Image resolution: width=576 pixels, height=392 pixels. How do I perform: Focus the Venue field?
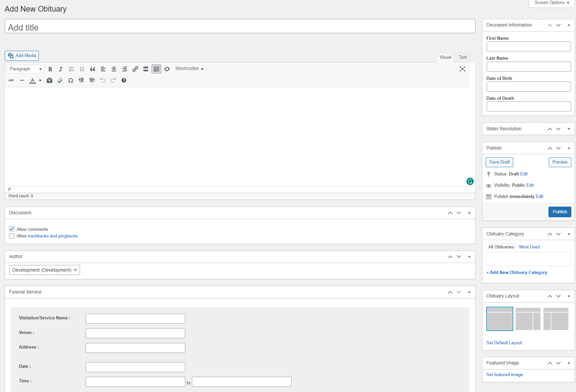click(x=135, y=333)
